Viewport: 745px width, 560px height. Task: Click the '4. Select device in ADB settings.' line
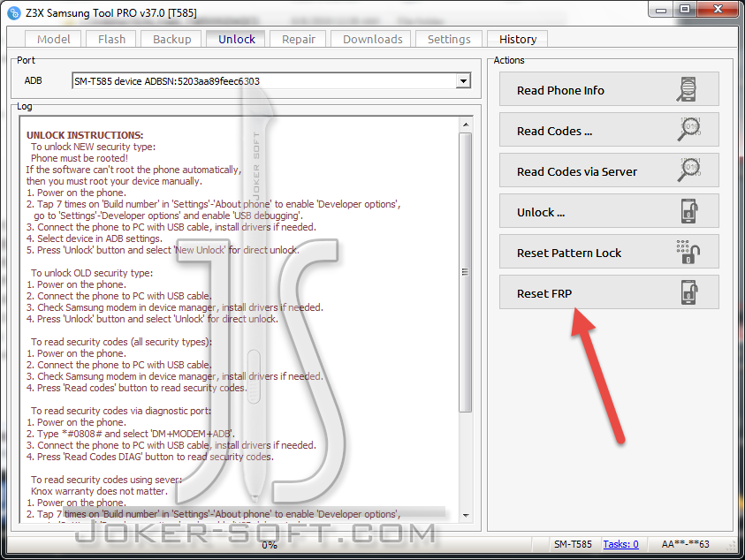(94, 238)
